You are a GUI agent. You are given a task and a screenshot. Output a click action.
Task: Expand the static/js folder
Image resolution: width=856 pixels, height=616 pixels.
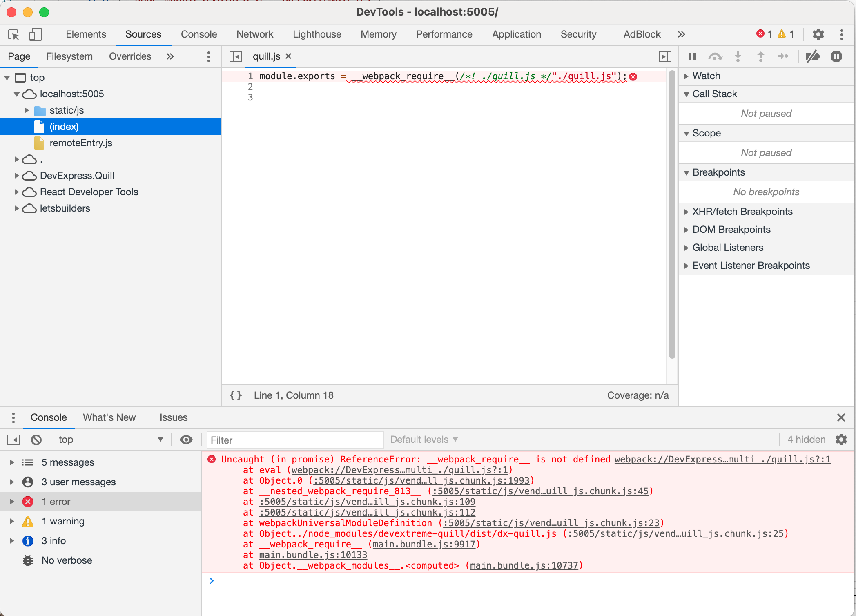pyautogui.click(x=27, y=110)
